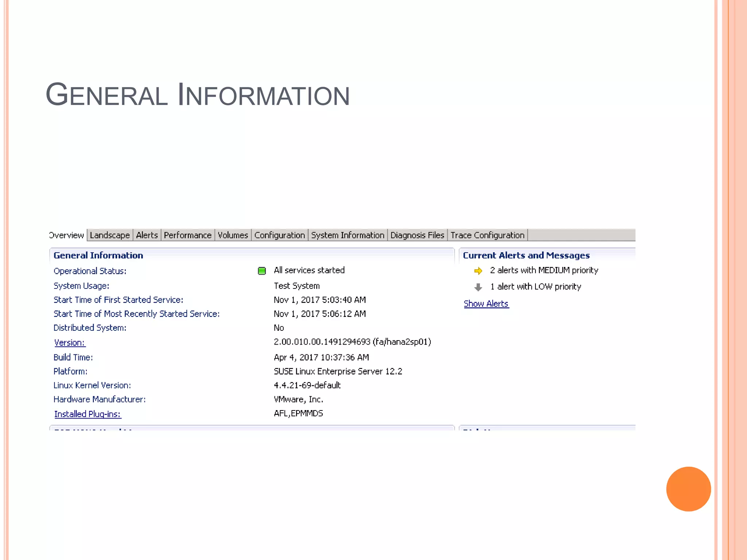Image resolution: width=747 pixels, height=560 pixels.
Task: Click the 'All services started' status text
Action: [x=309, y=270]
